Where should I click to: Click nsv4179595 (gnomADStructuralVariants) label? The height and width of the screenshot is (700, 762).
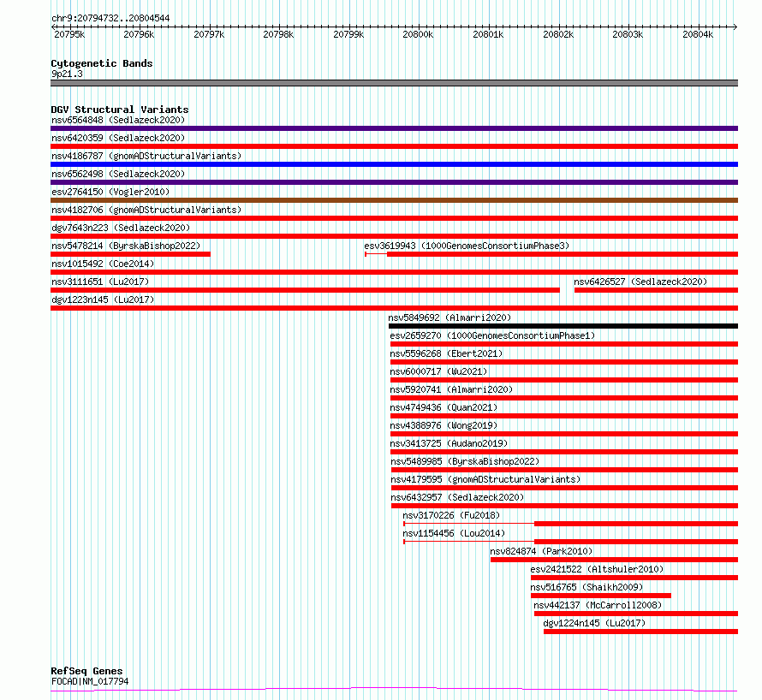click(x=485, y=479)
